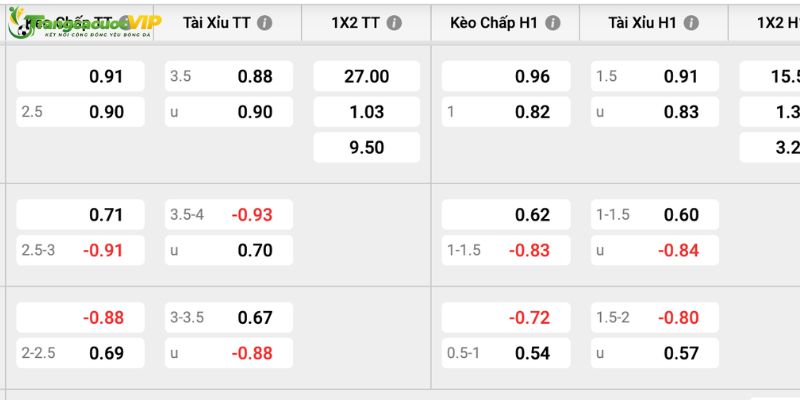Select Kèo Chấp H1 handicap 1 at 0.82

tap(506, 112)
